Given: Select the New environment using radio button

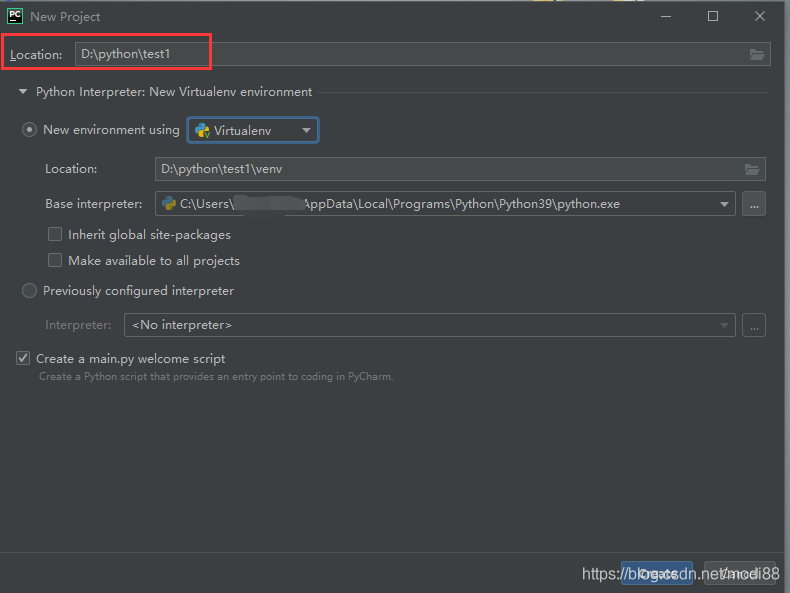Looking at the screenshot, I should 30,130.
